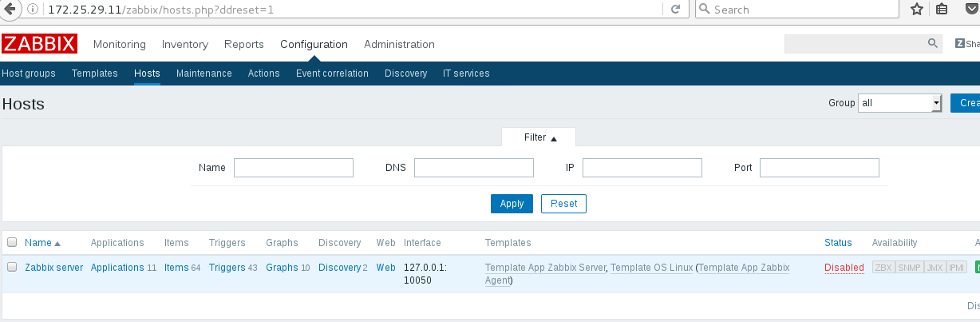Image resolution: width=980 pixels, height=322 pixels.
Task: Click the magnifier icon in Zabbix search
Action: coord(932,44)
